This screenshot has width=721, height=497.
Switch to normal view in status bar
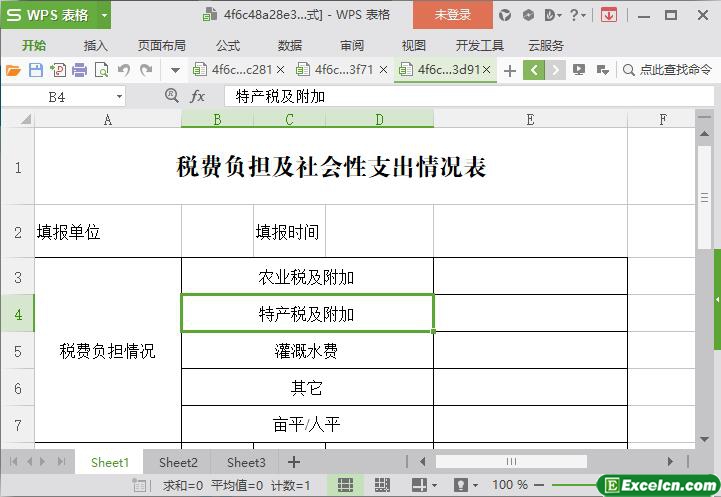click(x=345, y=485)
